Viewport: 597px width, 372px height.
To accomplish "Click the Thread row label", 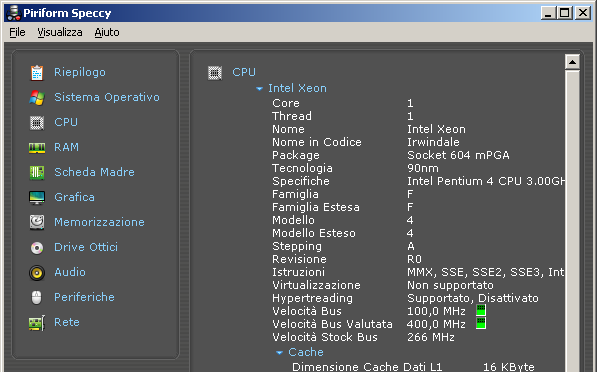I will coord(292,116).
